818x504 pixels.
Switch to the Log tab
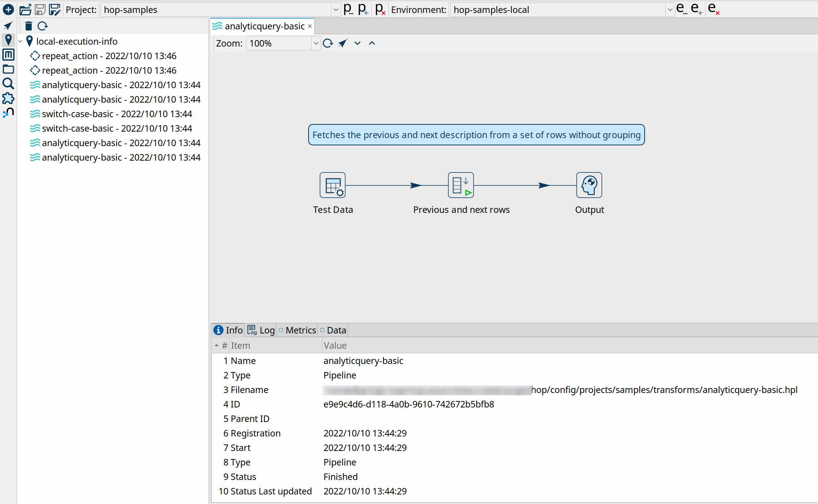267,330
